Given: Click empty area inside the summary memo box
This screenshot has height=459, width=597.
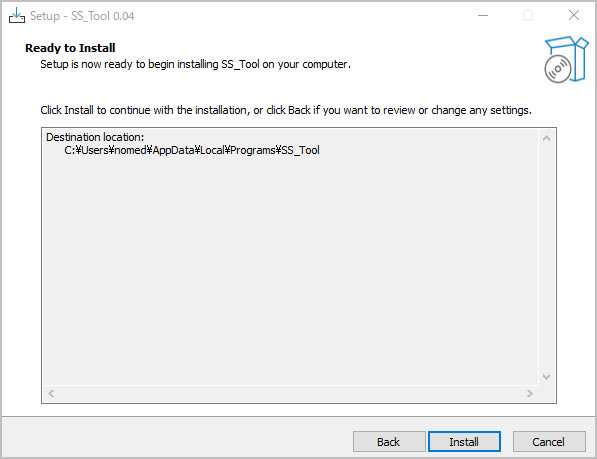Looking at the screenshot, I should pos(289,266).
